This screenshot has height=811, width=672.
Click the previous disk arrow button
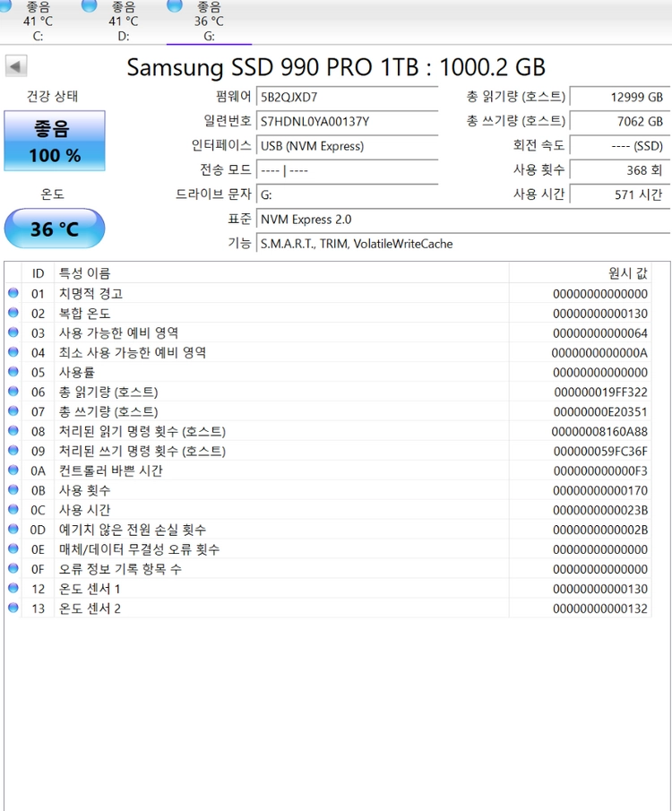(16, 66)
